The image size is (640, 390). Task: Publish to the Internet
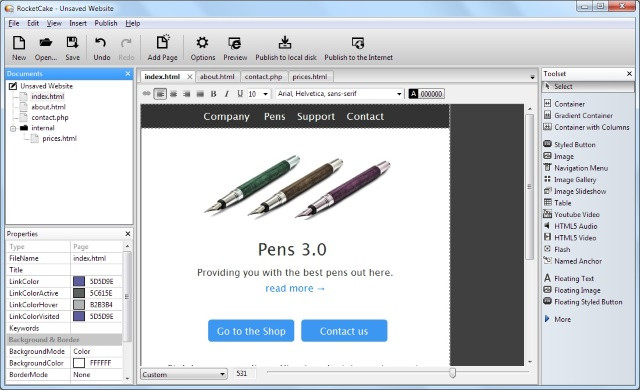(358, 48)
